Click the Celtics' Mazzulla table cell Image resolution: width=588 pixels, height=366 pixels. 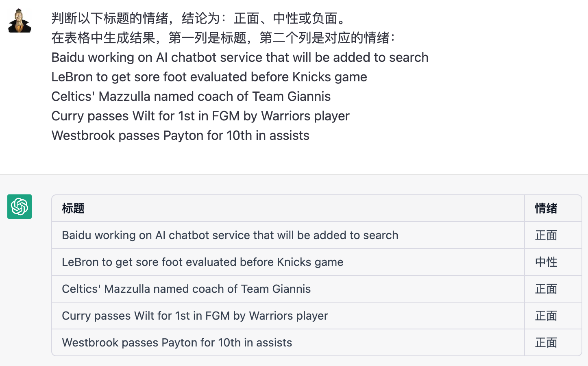click(x=186, y=289)
